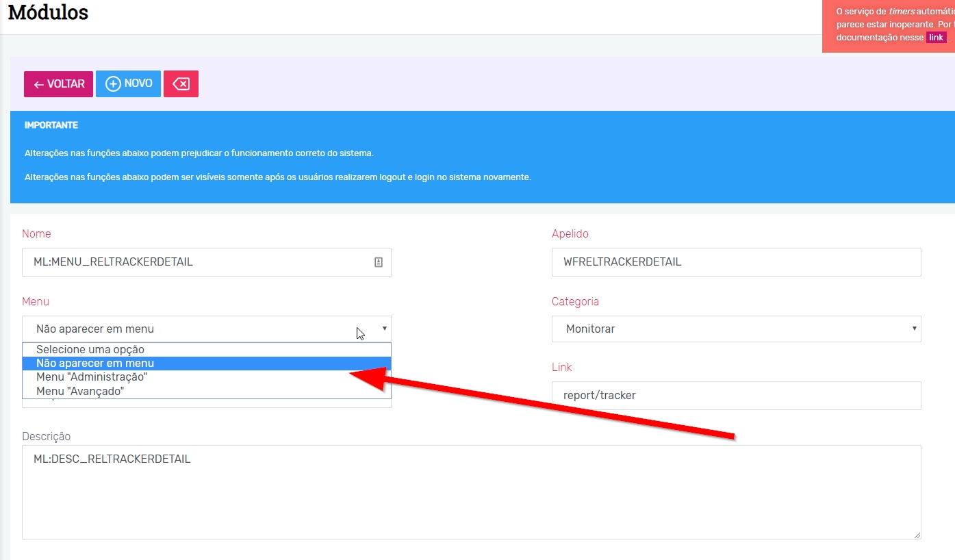This screenshot has width=955, height=560.
Task: Click the Descrição field label
Action: pyautogui.click(x=46, y=436)
